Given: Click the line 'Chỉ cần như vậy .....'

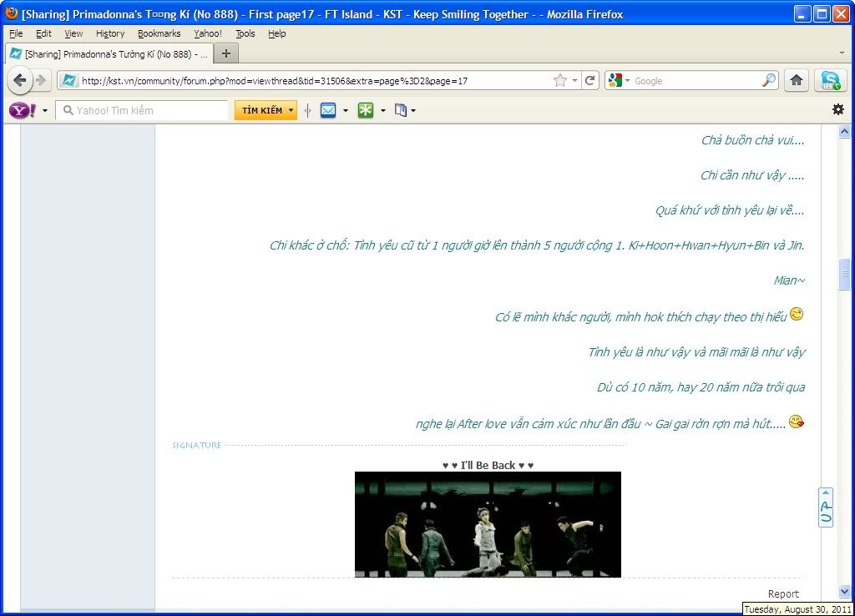Looking at the screenshot, I should click(752, 175).
